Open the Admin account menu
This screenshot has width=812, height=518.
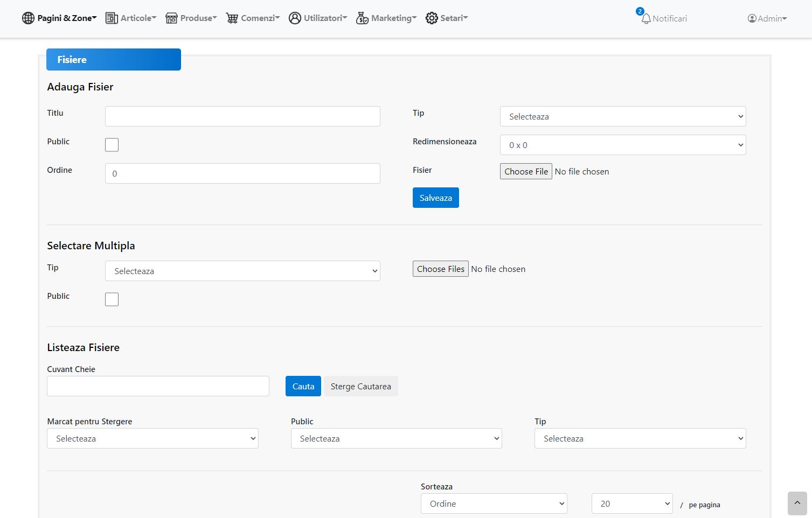coord(767,18)
